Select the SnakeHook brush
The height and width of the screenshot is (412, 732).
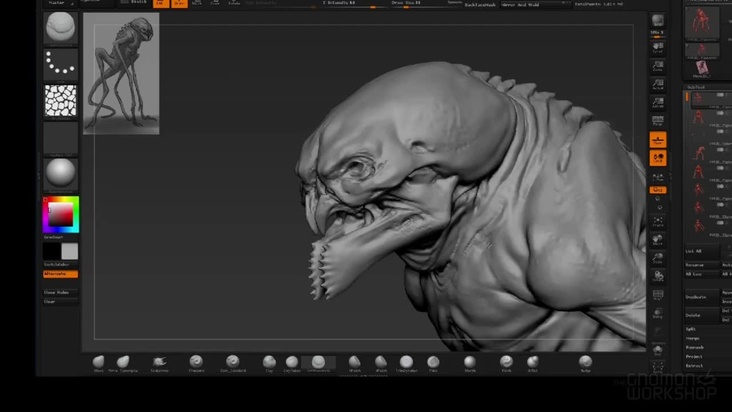point(159,363)
